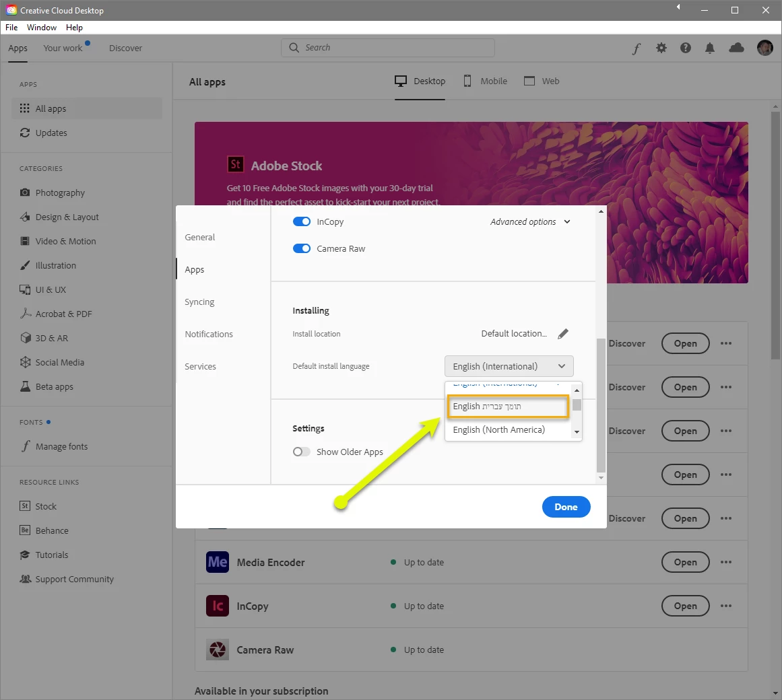Viewport: 782px width, 700px height.
Task: Click preferences dialog scrollbar thumb
Action: pos(601,405)
